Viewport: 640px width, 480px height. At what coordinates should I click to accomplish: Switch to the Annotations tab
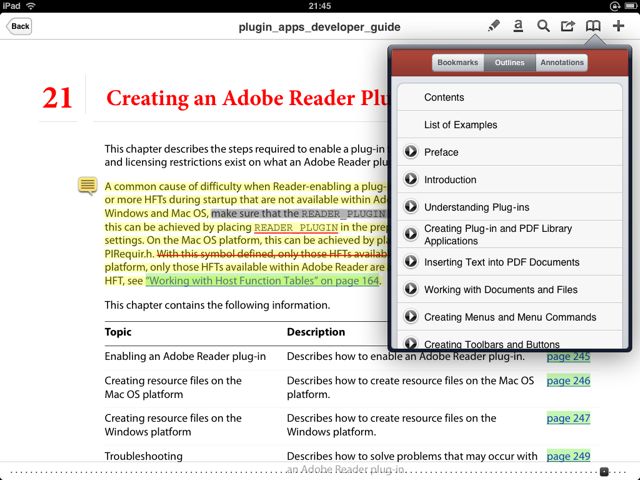[x=562, y=62]
